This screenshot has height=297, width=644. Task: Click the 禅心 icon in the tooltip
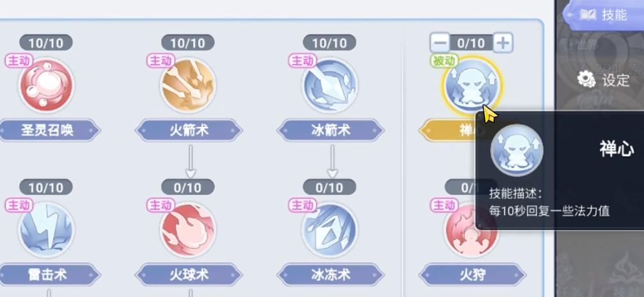pos(517,150)
